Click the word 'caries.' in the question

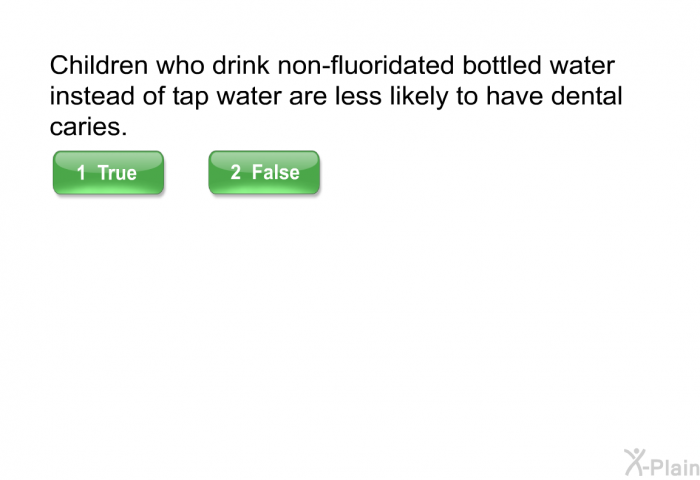pos(88,127)
